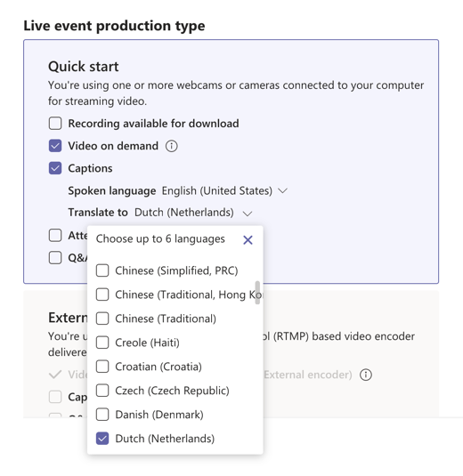
Task: Click the info icon beside External encoder
Action: coord(366,375)
